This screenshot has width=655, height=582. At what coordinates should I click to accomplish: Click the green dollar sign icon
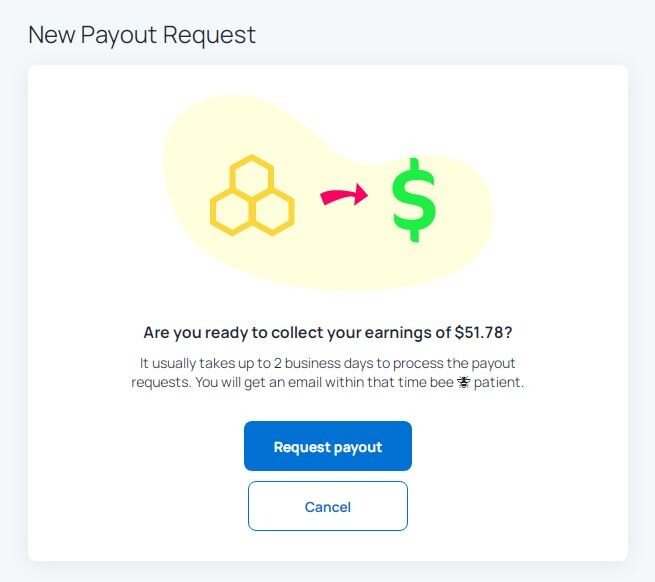(414, 200)
